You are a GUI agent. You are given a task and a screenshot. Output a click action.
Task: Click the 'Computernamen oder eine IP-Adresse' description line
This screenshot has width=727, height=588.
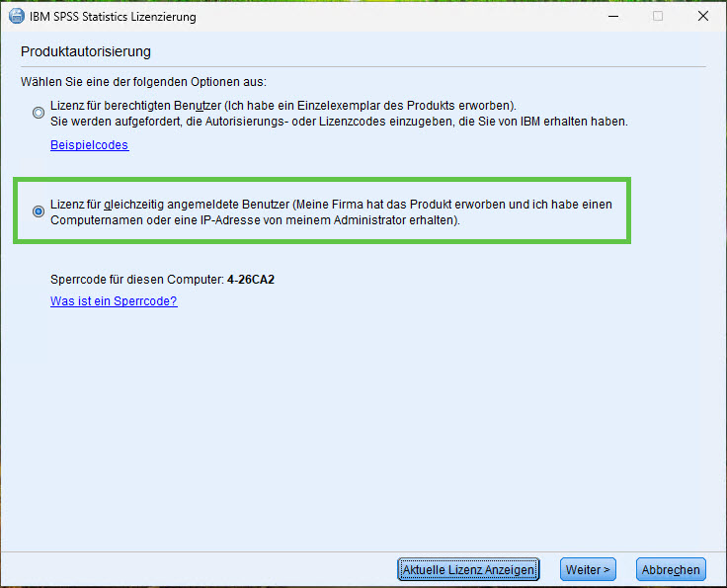tap(255, 220)
